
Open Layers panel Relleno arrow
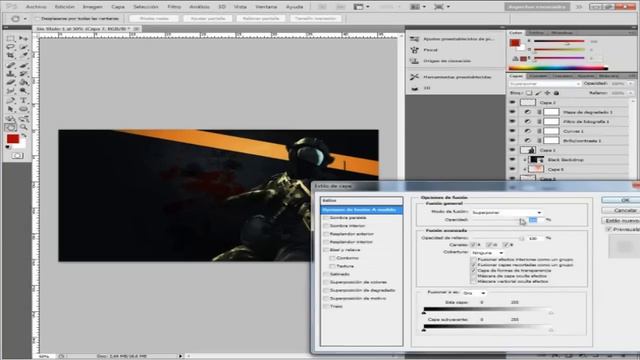(631, 93)
